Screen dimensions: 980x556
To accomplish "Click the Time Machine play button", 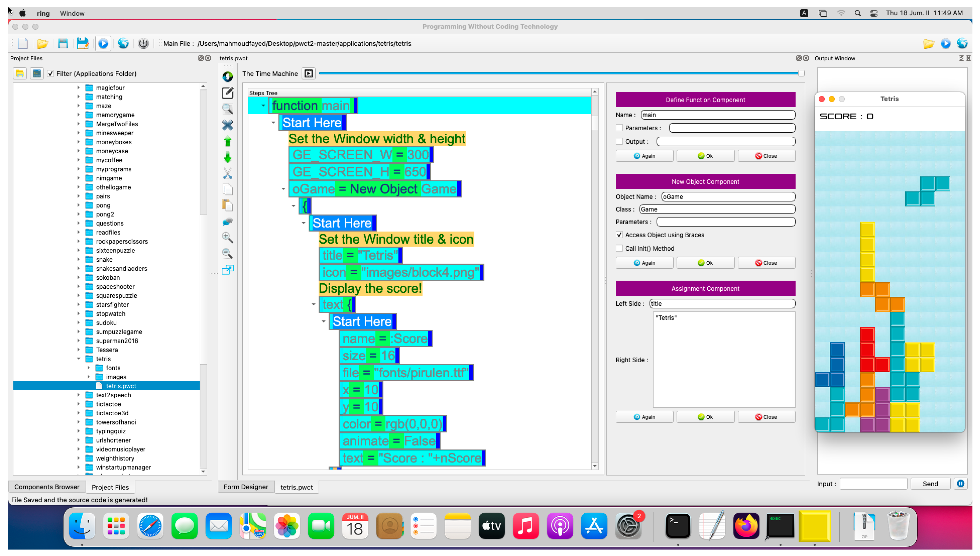I will click(308, 73).
